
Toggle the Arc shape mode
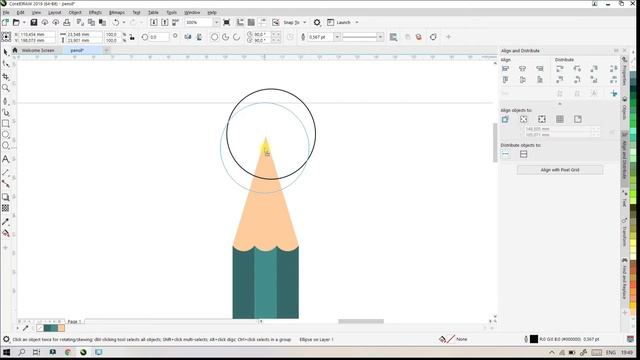[236, 37]
